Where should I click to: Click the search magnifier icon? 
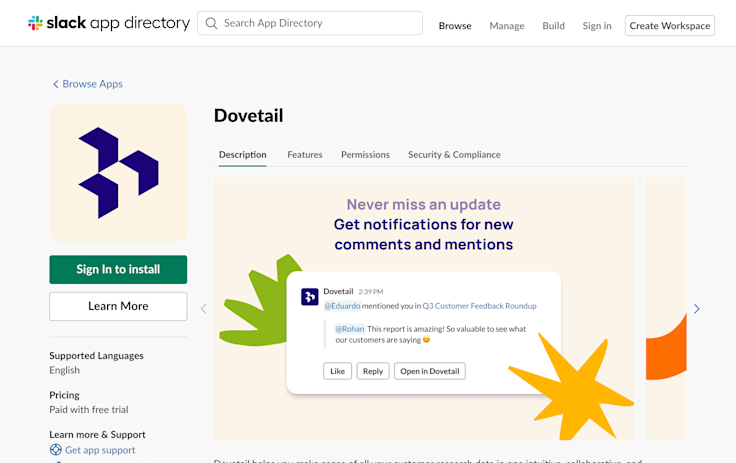pyautogui.click(x=211, y=23)
